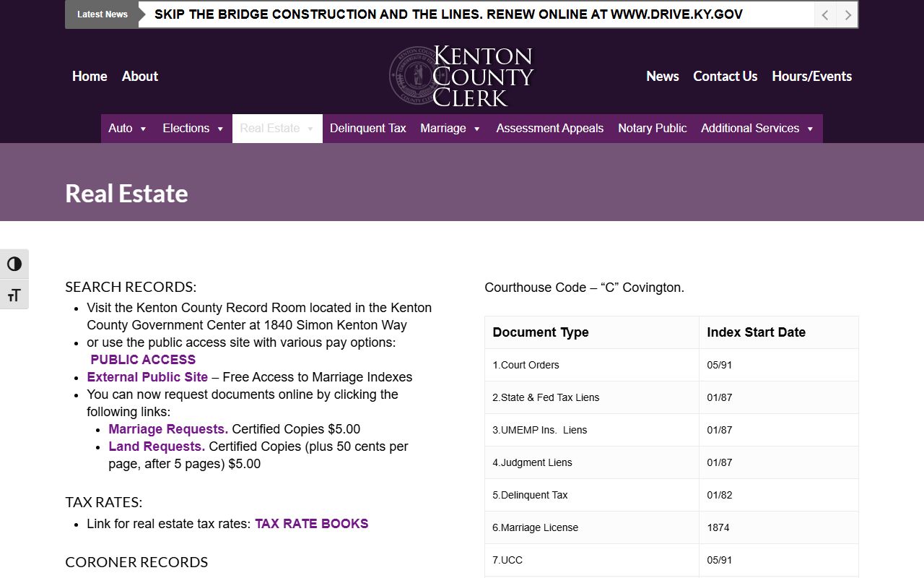Open the Hours/Events page
The height and width of the screenshot is (578, 924).
coord(812,76)
